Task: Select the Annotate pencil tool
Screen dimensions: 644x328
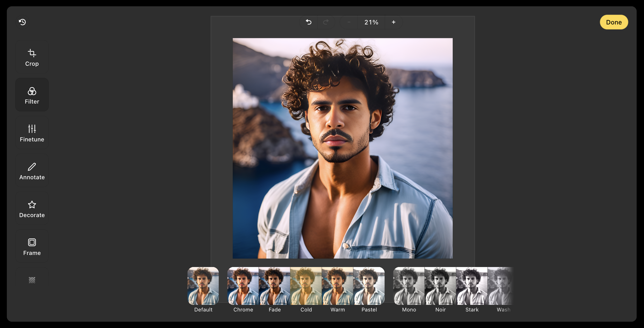Action: coord(32,171)
